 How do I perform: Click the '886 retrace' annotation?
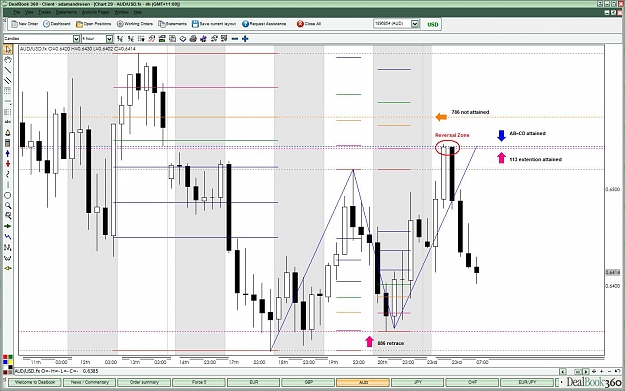pyautogui.click(x=391, y=343)
